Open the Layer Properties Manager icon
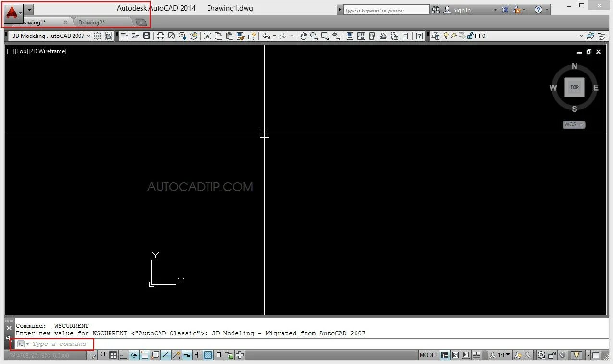Screen dimensions: 613x364 pos(435,36)
